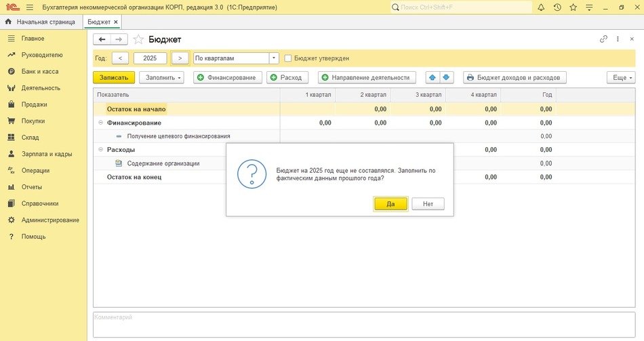The width and height of the screenshot is (644, 341).
Task: Get link to this form icon
Action: coord(603,39)
